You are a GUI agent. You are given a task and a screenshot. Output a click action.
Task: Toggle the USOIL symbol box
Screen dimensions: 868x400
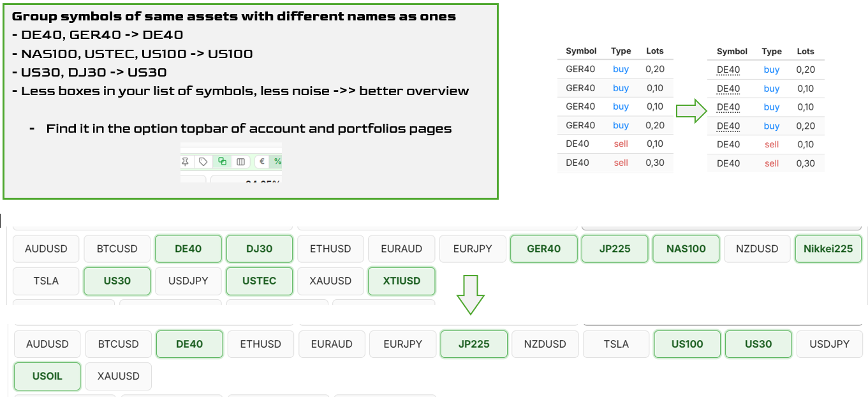pos(47,376)
